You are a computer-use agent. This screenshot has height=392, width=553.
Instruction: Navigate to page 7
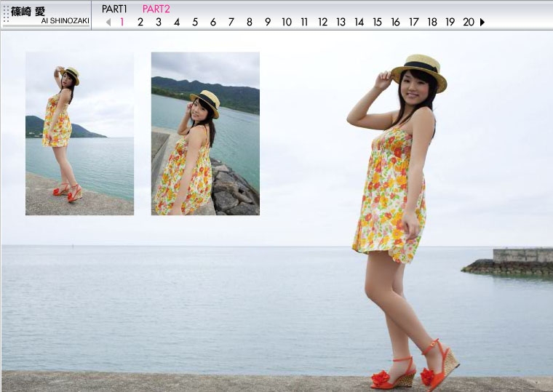(231, 22)
